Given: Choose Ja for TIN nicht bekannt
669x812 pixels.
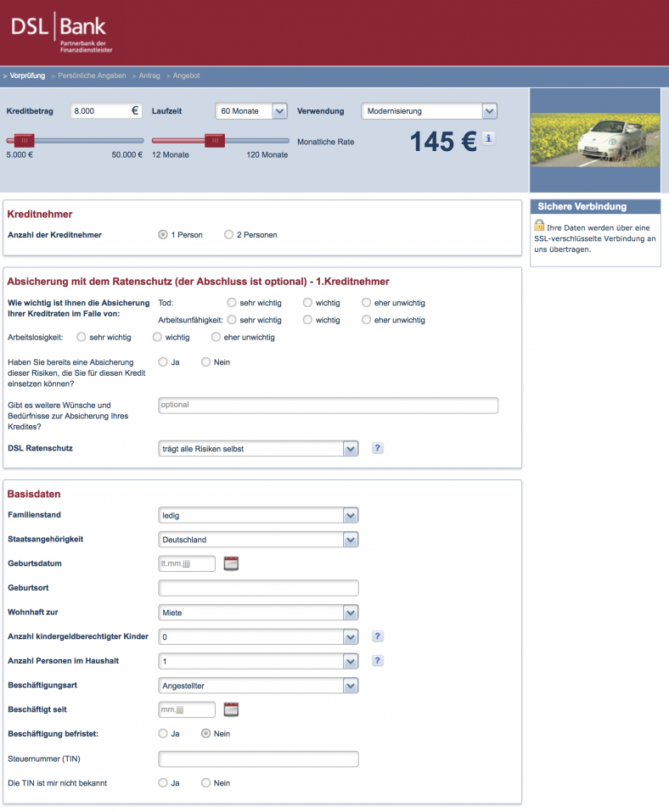Looking at the screenshot, I should coord(163,783).
